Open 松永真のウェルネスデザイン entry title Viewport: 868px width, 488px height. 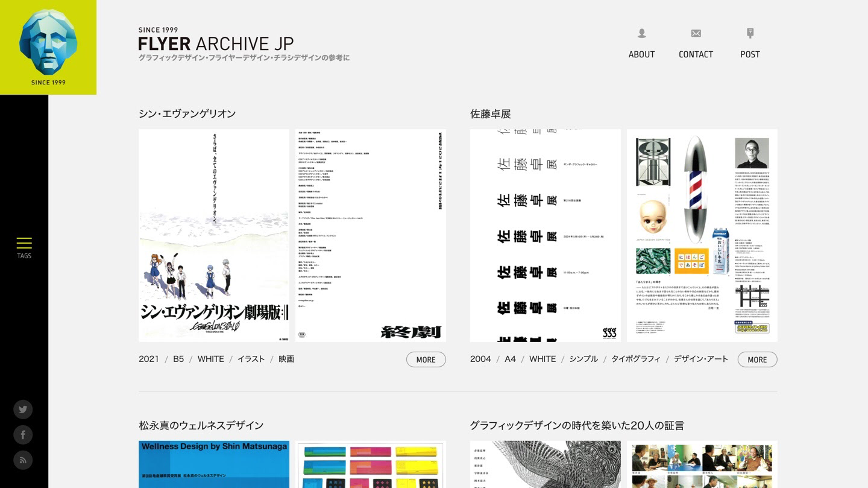pyautogui.click(x=201, y=426)
